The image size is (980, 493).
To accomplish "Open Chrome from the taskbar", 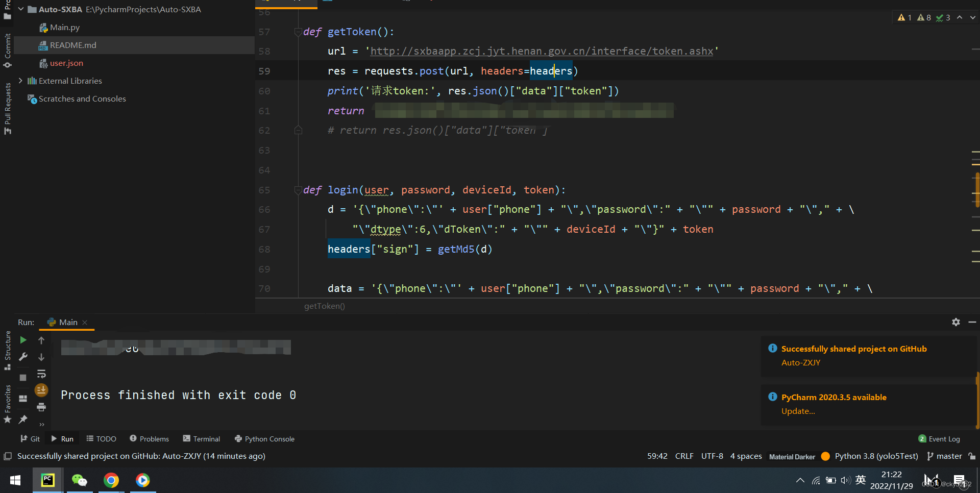I will pyautogui.click(x=111, y=480).
